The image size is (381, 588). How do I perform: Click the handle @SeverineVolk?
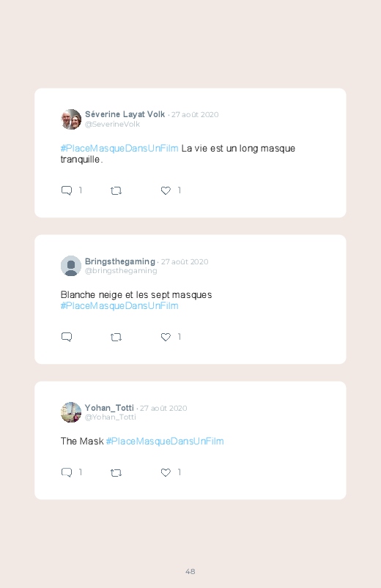point(112,124)
